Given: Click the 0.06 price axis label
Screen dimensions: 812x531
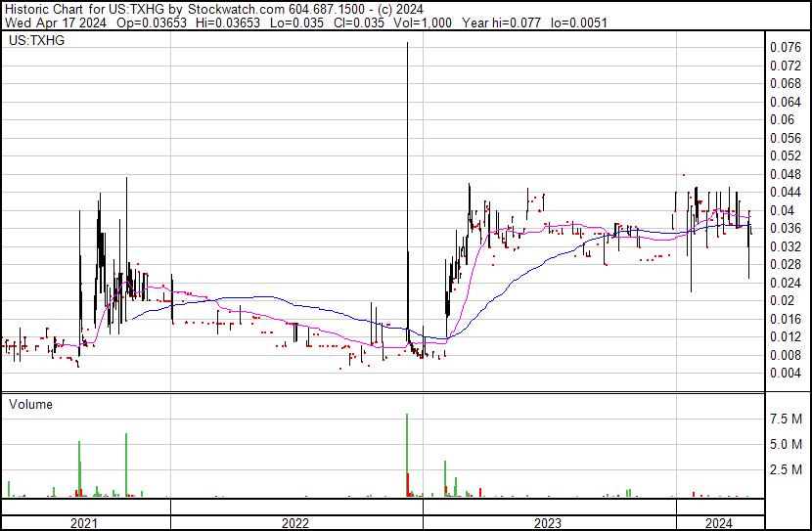Looking at the screenshot, I should (782, 120).
